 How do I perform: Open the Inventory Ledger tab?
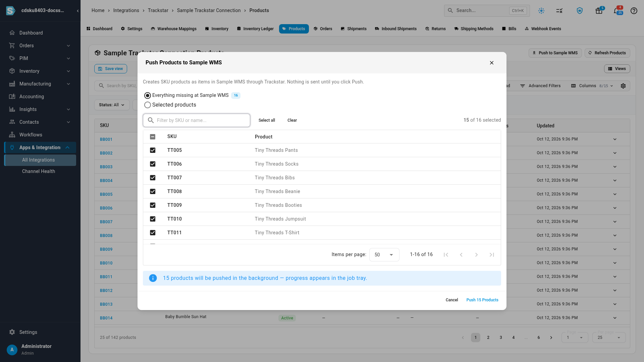(x=255, y=29)
